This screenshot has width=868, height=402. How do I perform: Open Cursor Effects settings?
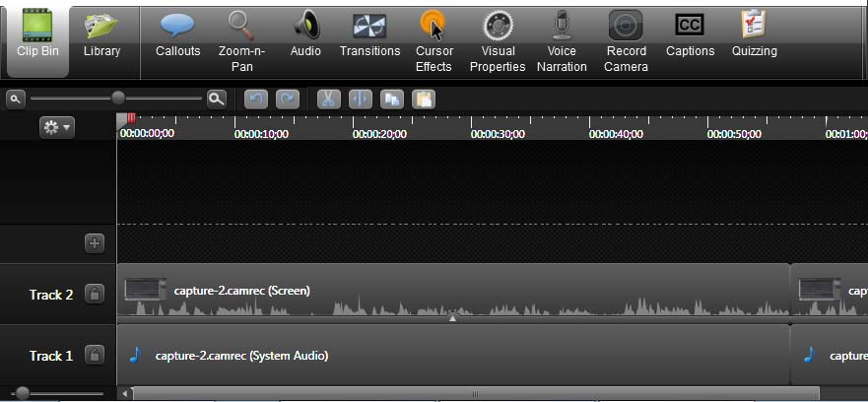point(434,39)
